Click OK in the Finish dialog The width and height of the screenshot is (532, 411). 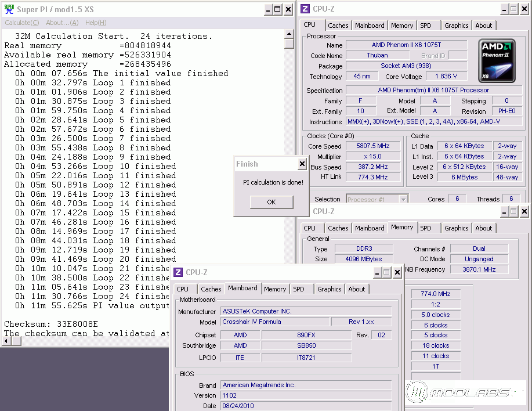click(x=272, y=202)
